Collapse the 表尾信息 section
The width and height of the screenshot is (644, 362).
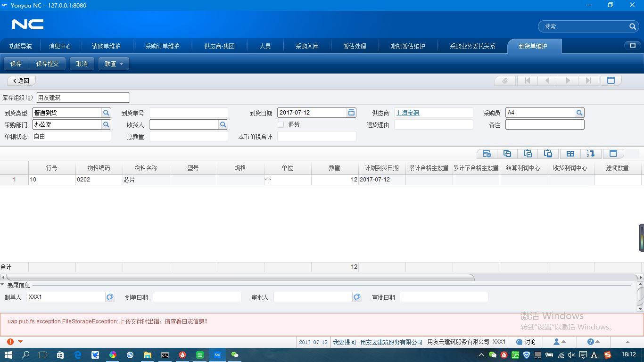click(x=3, y=285)
